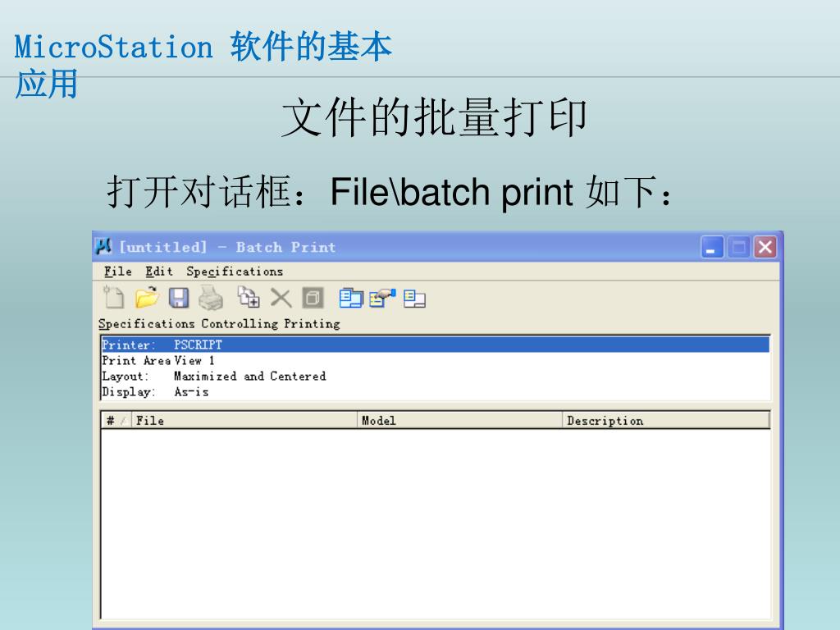Open the Specifications menu
The width and height of the screenshot is (840, 630).
(x=235, y=272)
